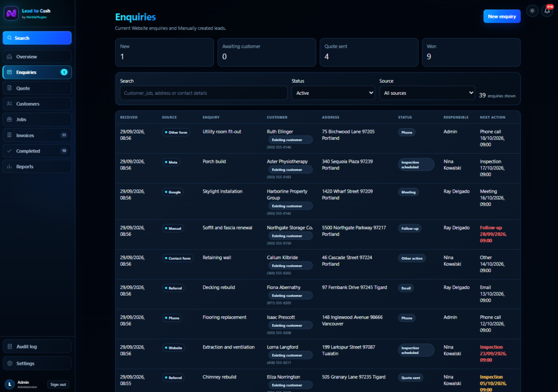This screenshot has width=558, height=392.
Task: Select the Extraction and ventilation enquiry
Action: point(228,347)
